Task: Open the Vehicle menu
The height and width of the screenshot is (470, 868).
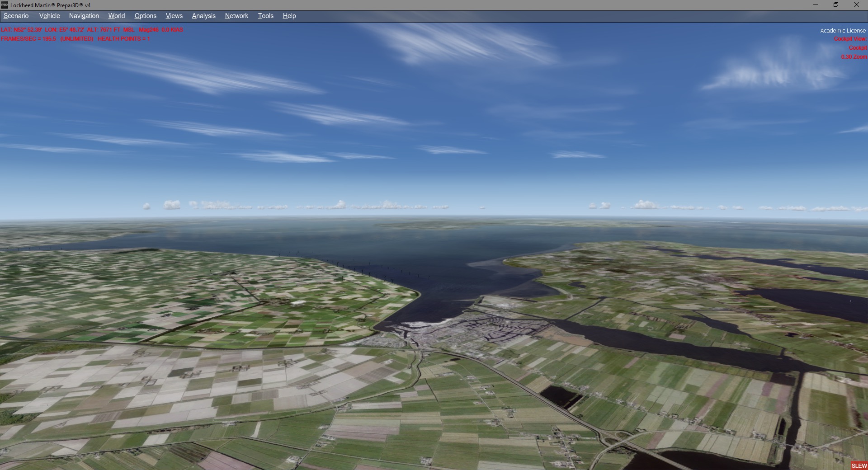Action: [49, 16]
